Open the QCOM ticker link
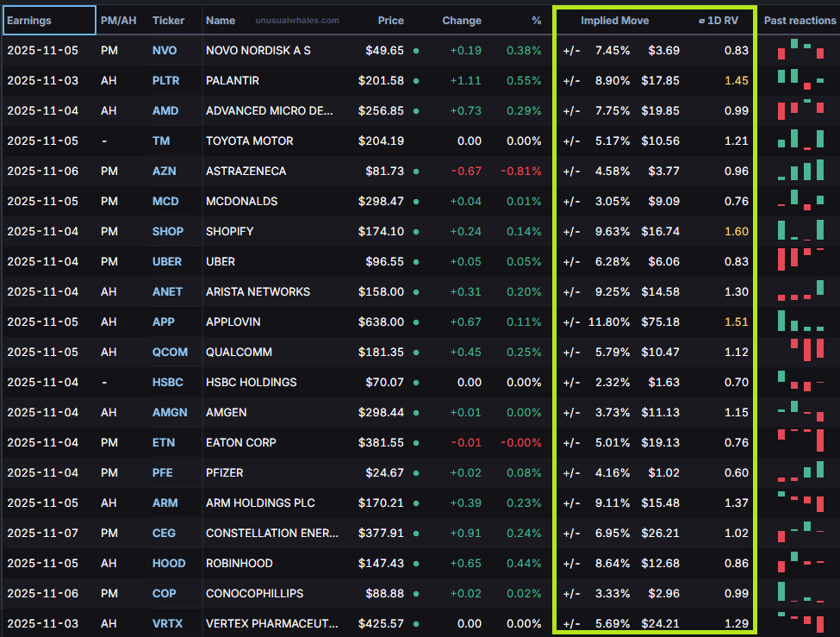Image resolution: width=840 pixels, height=637 pixels. click(x=170, y=352)
